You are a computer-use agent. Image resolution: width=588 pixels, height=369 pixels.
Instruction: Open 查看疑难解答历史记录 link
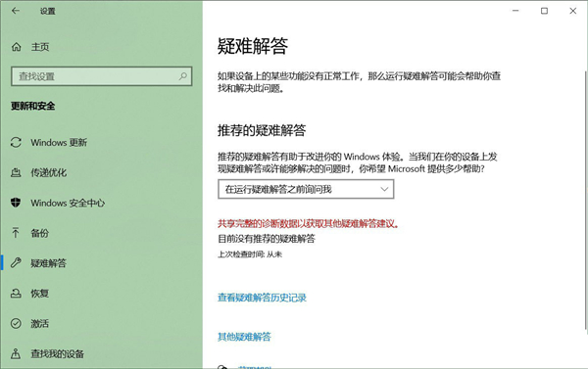pos(262,298)
